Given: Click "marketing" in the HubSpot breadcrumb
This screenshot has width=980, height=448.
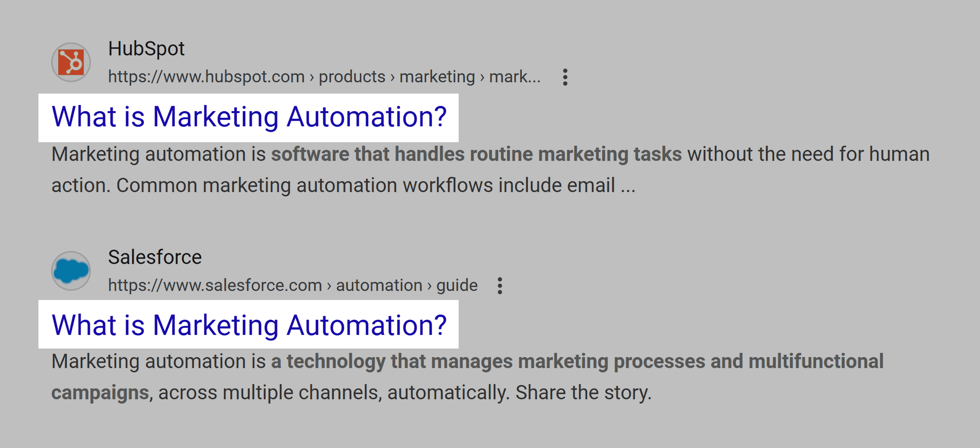Looking at the screenshot, I should coord(437,77).
